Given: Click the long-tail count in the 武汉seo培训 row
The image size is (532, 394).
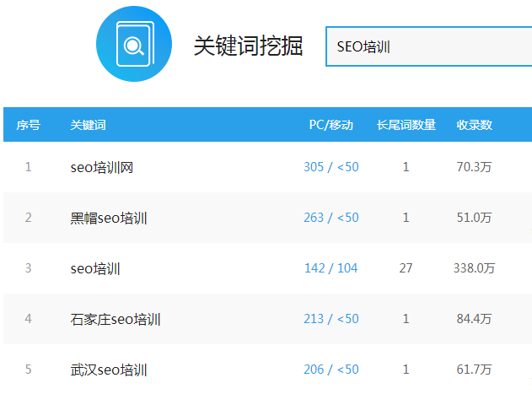Looking at the screenshot, I should tap(406, 370).
